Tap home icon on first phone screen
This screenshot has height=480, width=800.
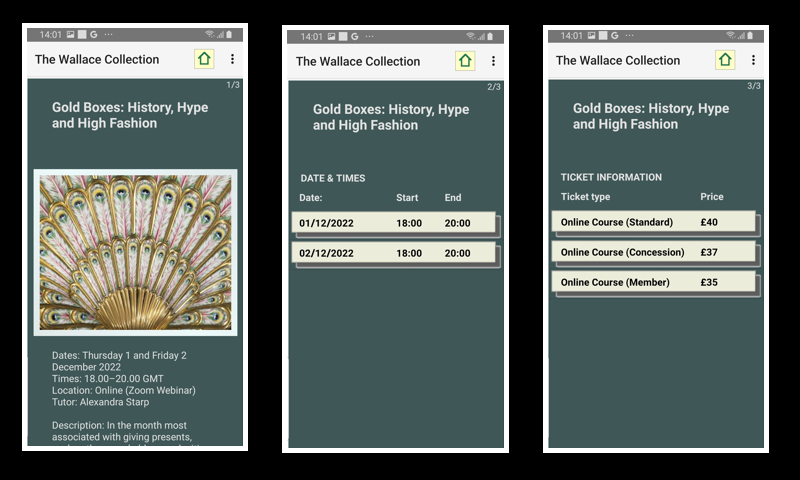click(204, 59)
